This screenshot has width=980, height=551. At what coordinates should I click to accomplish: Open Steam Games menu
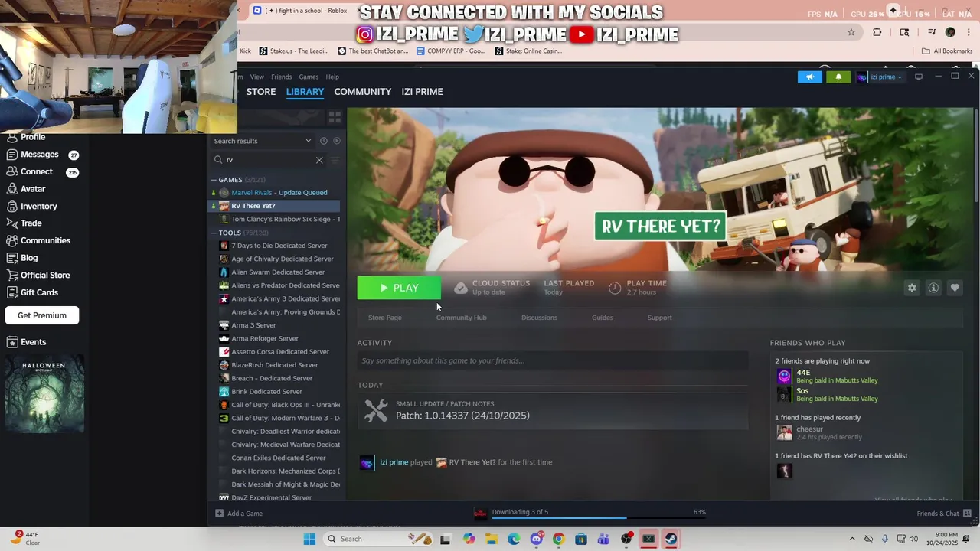[x=309, y=77]
